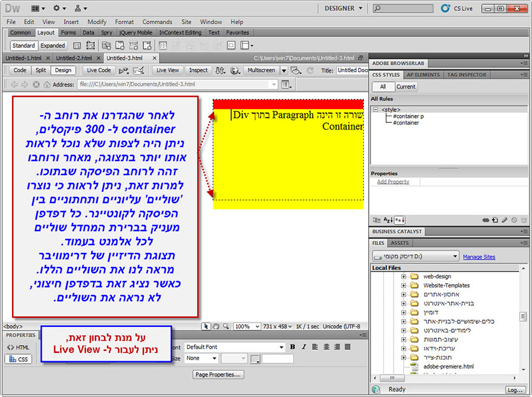Image resolution: width=532 pixels, height=397 pixels.
Task: Expand the web-design folder
Action: (x=403, y=277)
